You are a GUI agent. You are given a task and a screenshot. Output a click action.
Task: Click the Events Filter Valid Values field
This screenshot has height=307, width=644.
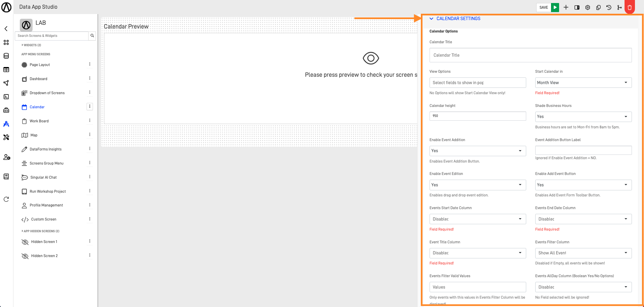[x=478, y=287]
